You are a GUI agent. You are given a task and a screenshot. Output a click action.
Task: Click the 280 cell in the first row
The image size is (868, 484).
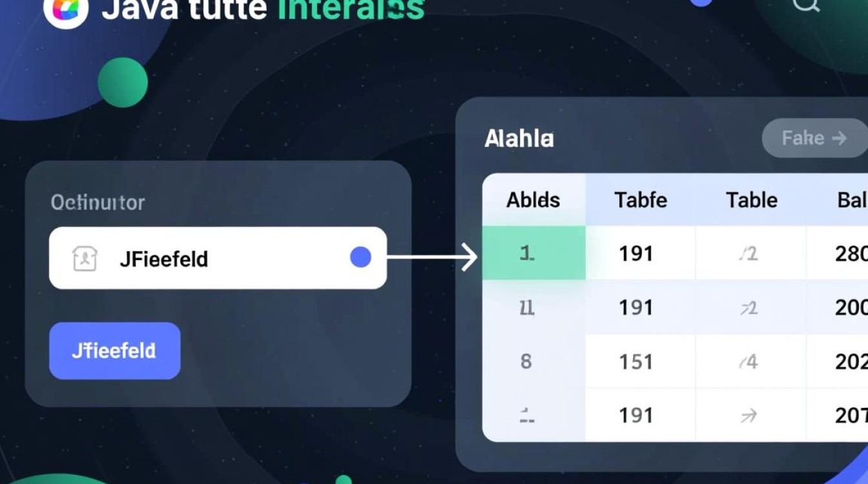tap(849, 254)
